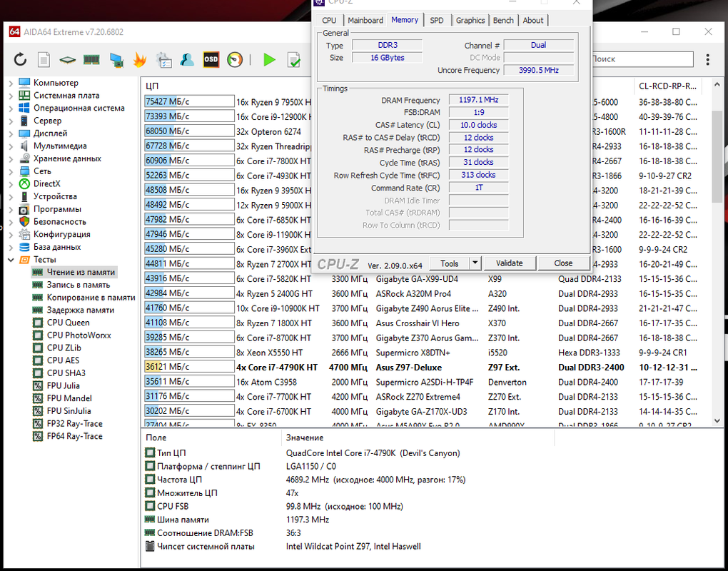
Task: Click the Безопасность tree item
Action: [59, 222]
